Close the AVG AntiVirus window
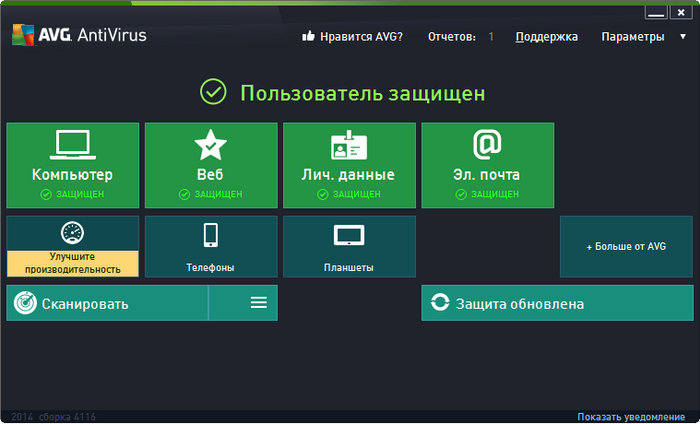The height and width of the screenshot is (424, 700). pos(681,12)
